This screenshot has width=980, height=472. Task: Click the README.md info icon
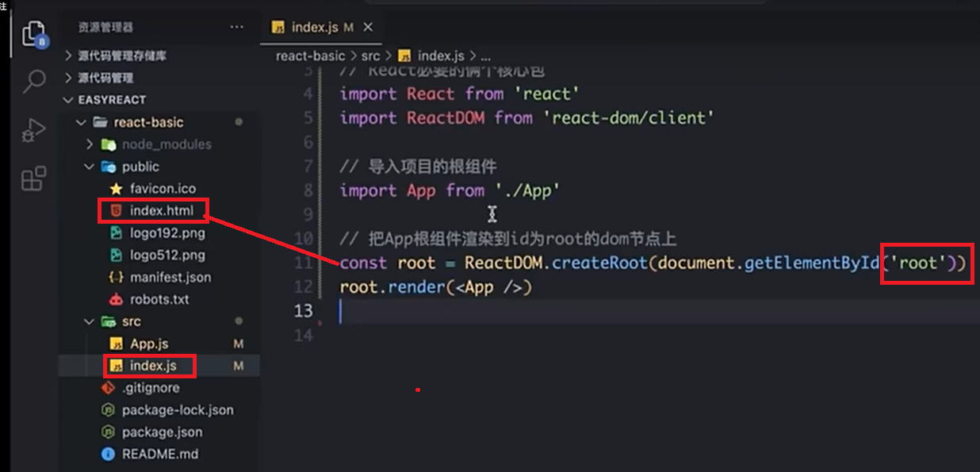pos(108,455)
